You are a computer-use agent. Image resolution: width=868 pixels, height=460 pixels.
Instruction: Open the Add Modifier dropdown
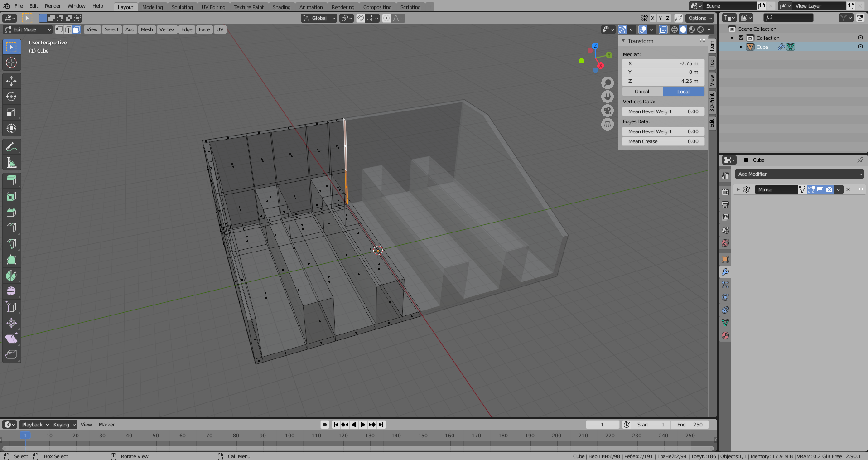(x=799, y=174)
